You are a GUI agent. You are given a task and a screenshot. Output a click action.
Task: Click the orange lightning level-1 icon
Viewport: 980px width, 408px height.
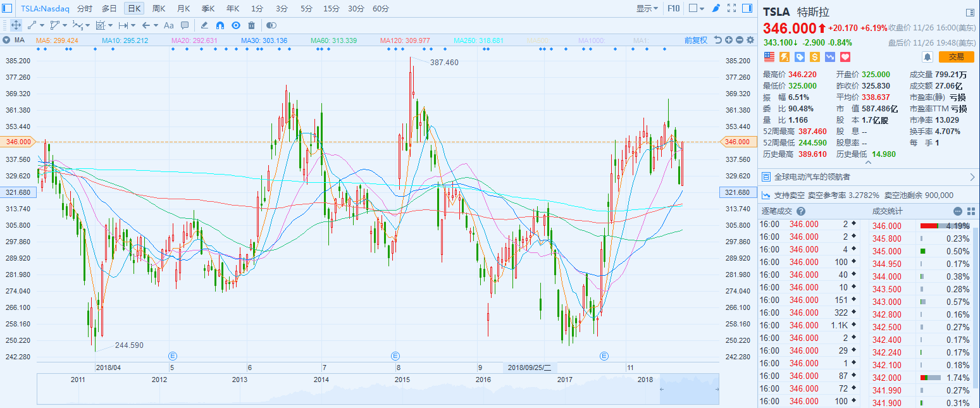pyautogui.click(x=785, y=57)
